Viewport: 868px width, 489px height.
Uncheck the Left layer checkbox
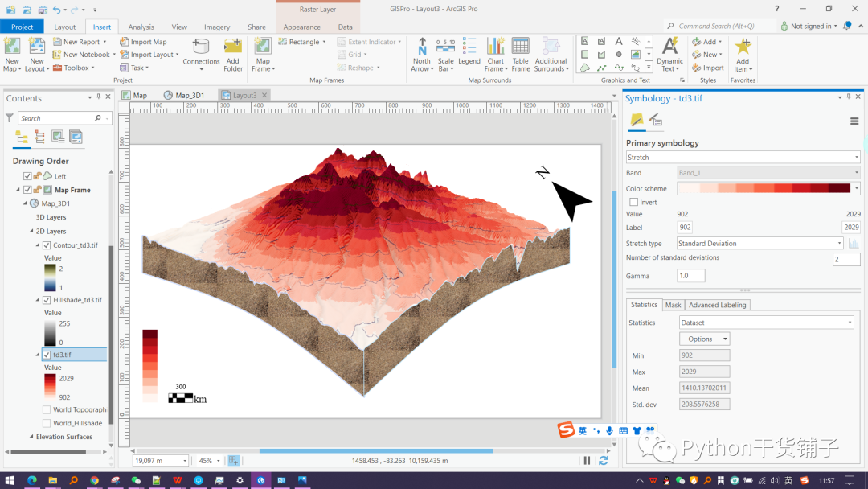[27, 176]
